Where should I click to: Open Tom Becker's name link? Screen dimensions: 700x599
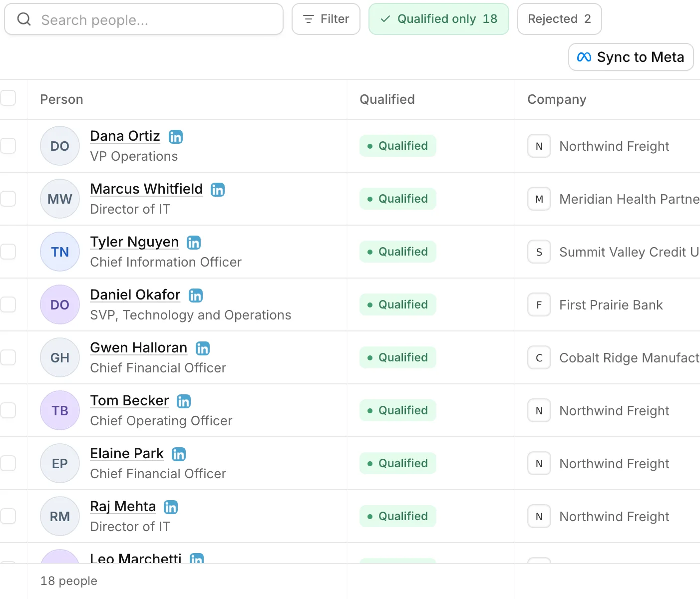click(129, 400)
